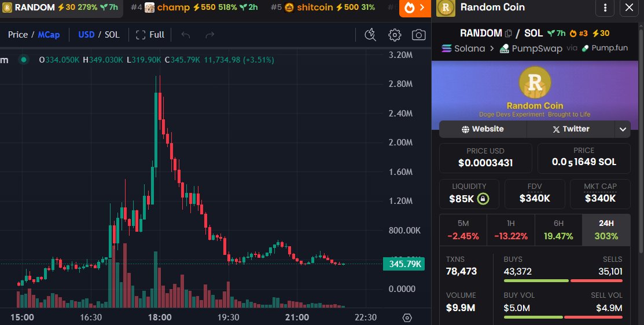Click the 2.80M price axis label
This screenshot has height=325, width=644.
point(400,84)
